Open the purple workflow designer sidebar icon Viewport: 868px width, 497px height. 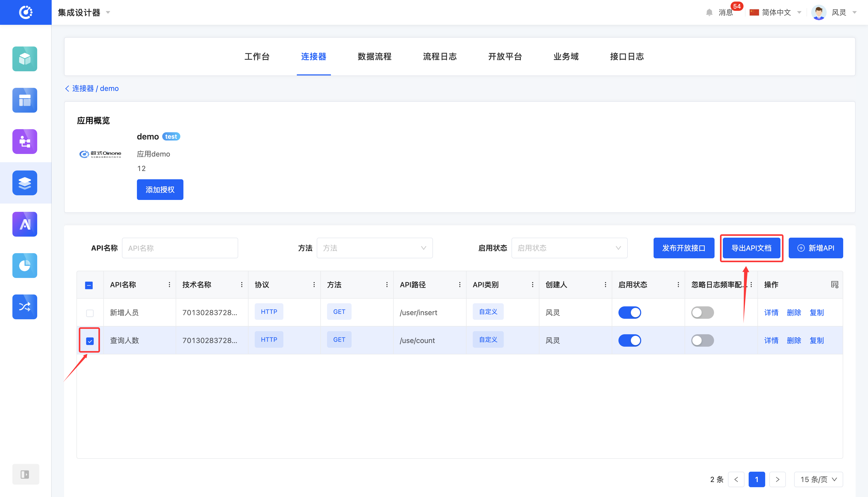point(25,141)
